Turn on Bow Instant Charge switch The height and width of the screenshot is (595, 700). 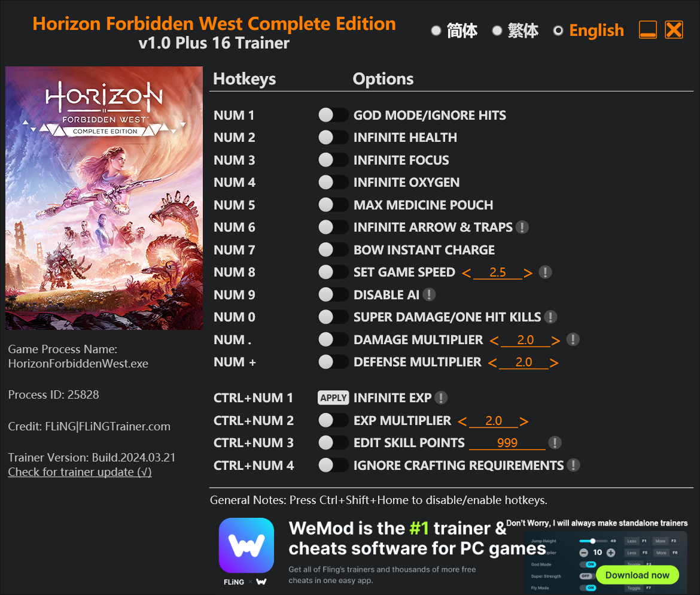333,250
